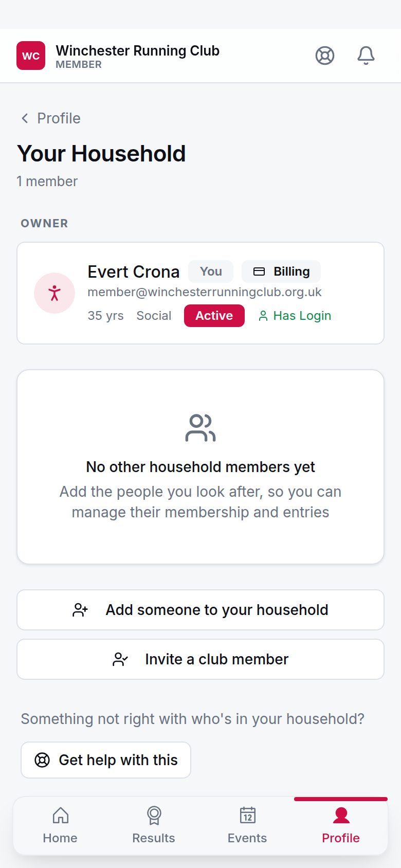Image resolution: width=401 pixels, height=868 pixels.
Task: Click the Billing badge on owner card
Action: point(281,272)
